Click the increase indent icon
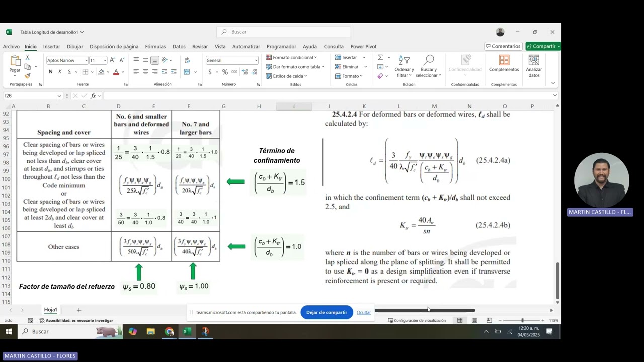 [x=174, y=72]
